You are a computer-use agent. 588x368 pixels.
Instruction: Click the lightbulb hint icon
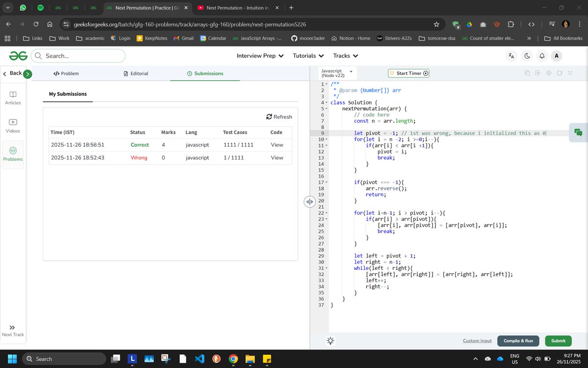click(331, 341)
